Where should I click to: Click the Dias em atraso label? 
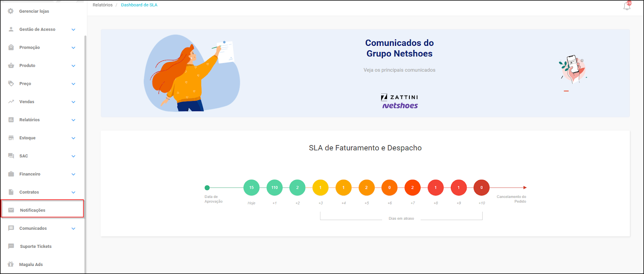401,218
